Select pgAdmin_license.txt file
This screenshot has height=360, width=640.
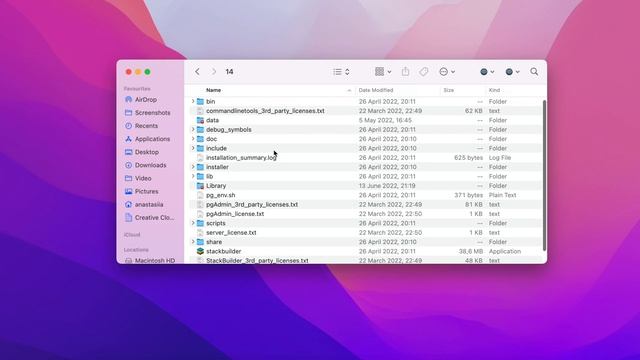pos(235,214)
